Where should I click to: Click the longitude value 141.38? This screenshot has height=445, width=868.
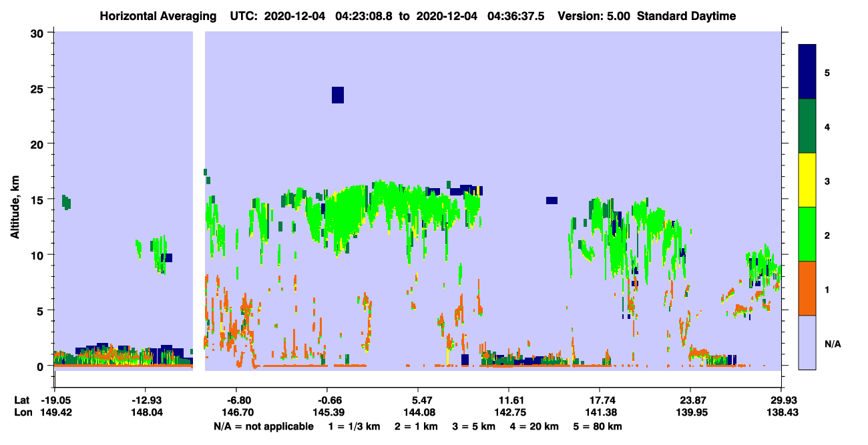(x=600, y=412)
